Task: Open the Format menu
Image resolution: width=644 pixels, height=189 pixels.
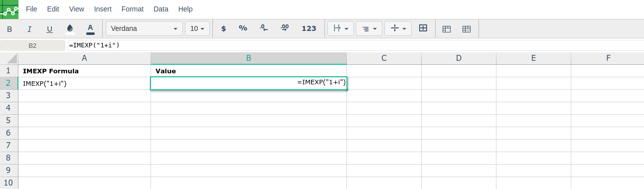Action: 133,9
